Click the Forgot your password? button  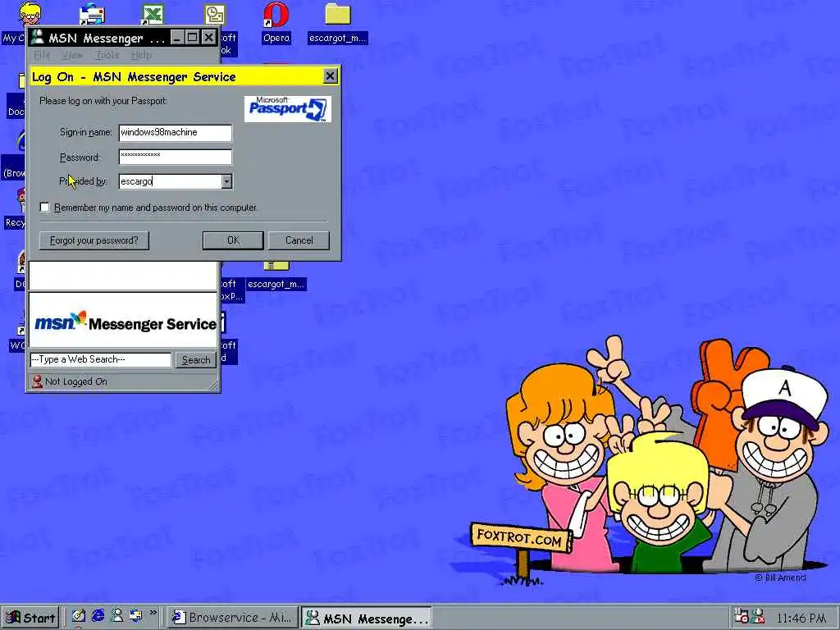94,240
